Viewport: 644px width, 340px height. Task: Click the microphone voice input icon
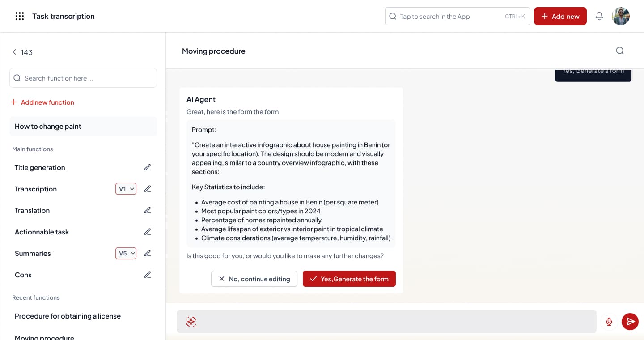point(609,321)
